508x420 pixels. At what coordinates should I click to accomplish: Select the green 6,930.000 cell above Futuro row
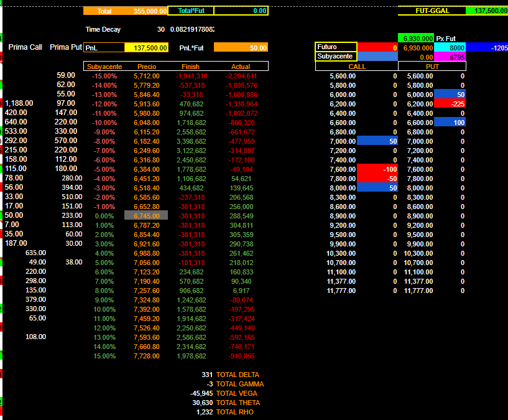(416, 39)
